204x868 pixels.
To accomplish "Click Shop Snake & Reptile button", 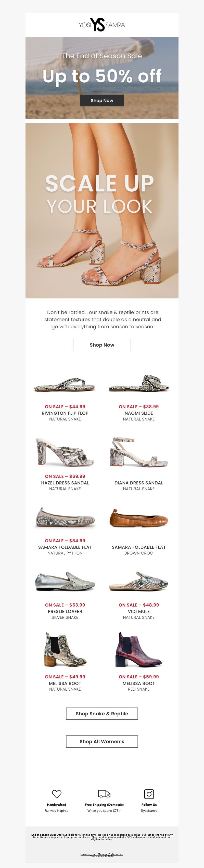I will click(102, 713).
